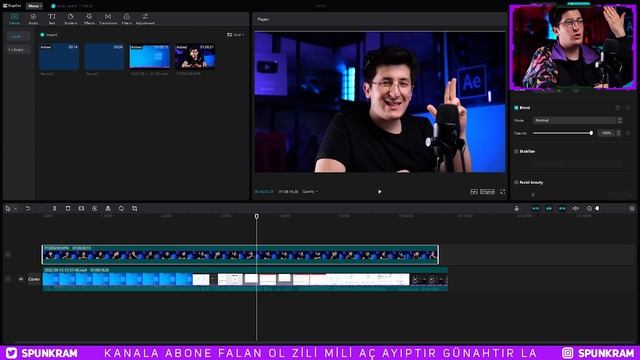Image resolution: width=640 pixels, height=360 pixels.
Task: Click the Split clip tool icon
Action: tap(54, 209)
